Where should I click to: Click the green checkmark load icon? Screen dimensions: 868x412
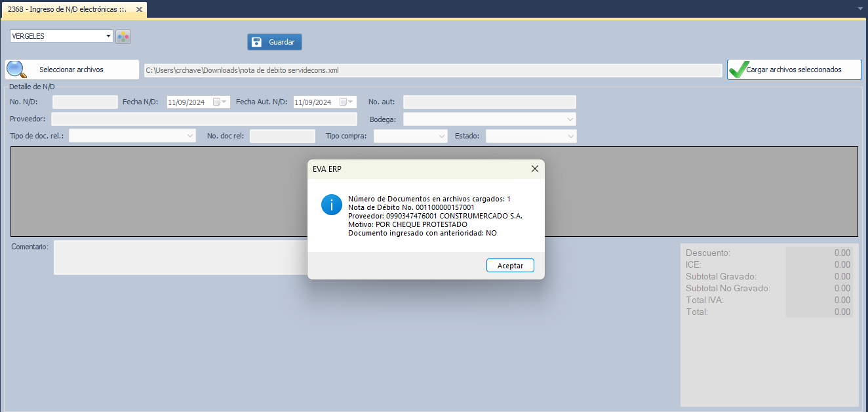pyautogui.click(x=738, y=70)
